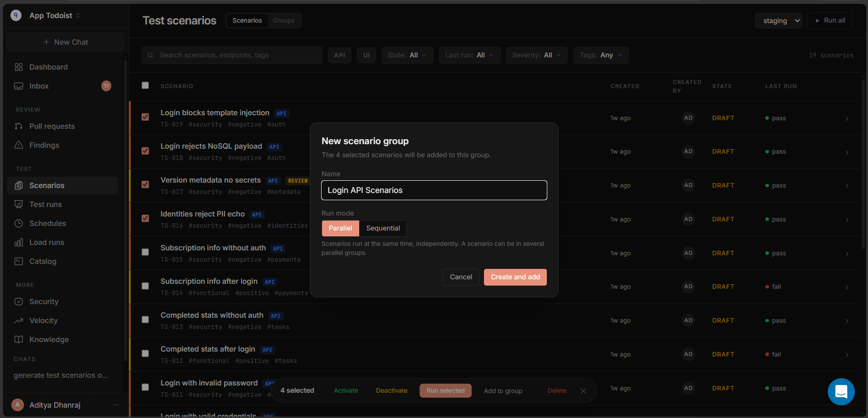Click the plus icon beside New Chat
The width and height of the screenshot is (868, 418).
point(46,42)
